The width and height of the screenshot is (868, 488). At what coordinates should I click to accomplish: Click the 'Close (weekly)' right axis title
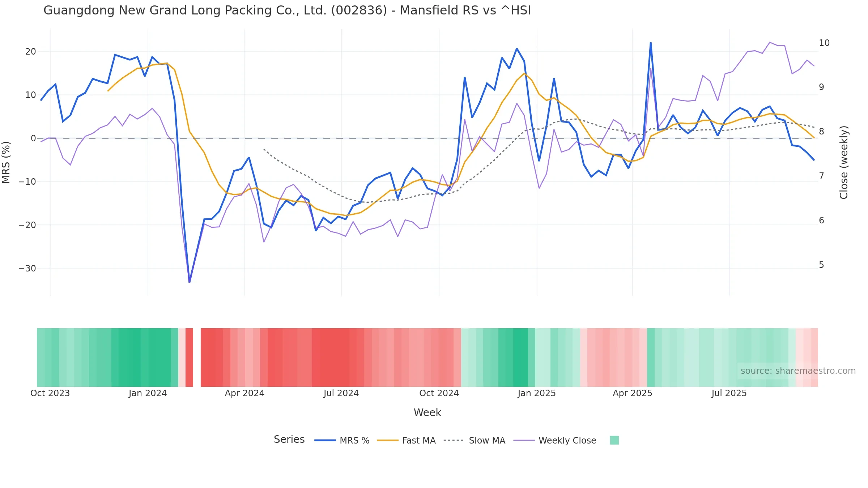[844, 162]
